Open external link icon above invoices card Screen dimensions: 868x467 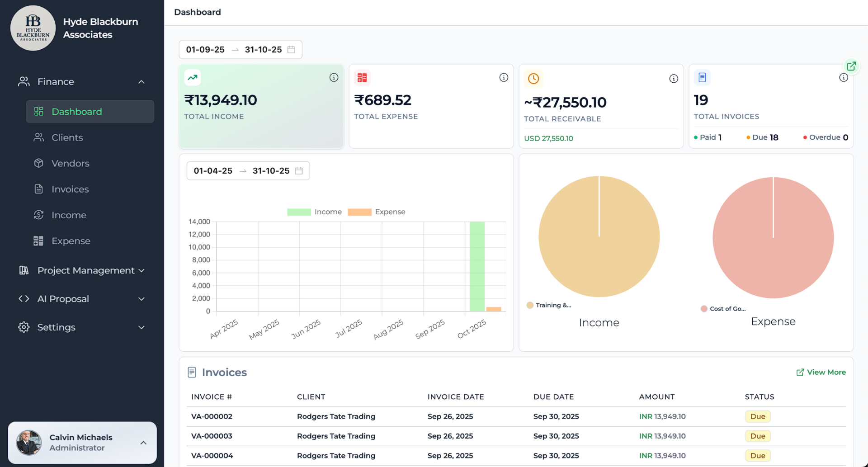[x=851, y=66]
